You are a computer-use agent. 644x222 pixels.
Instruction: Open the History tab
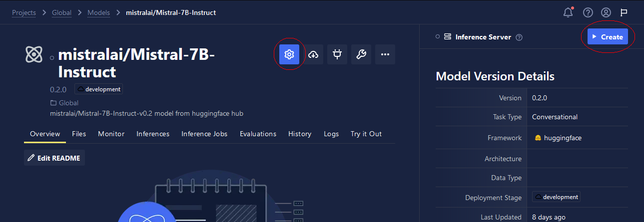tap(300, 134)
